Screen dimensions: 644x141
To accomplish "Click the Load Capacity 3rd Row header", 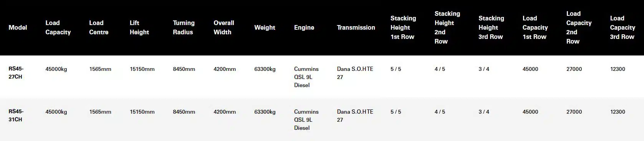I will [x=622, y=27].
